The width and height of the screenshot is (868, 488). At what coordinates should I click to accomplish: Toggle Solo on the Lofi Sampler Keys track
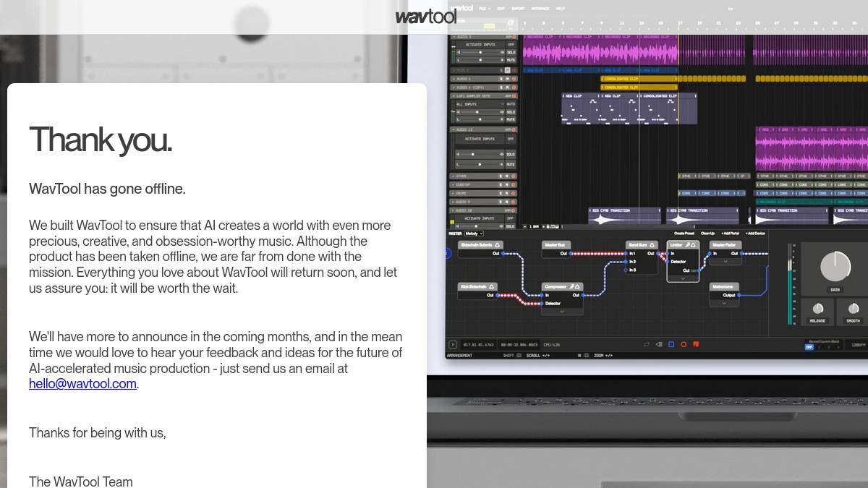tap(511, 112)
